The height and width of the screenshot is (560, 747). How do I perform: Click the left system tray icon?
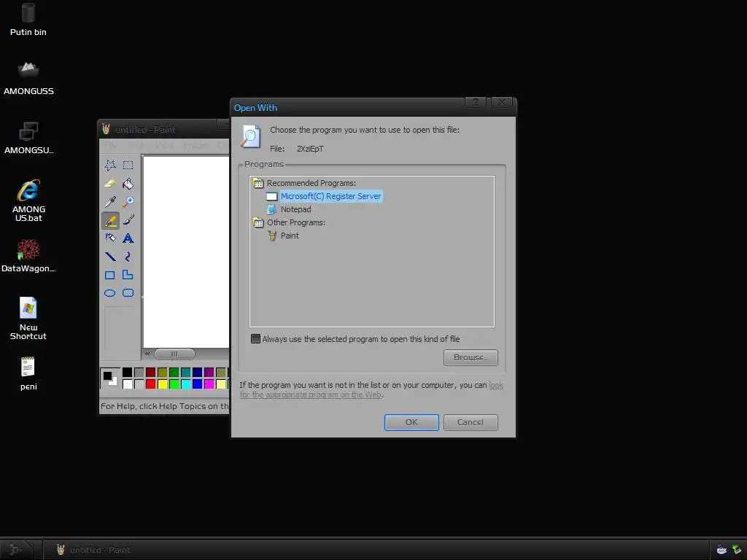[721, 550]
